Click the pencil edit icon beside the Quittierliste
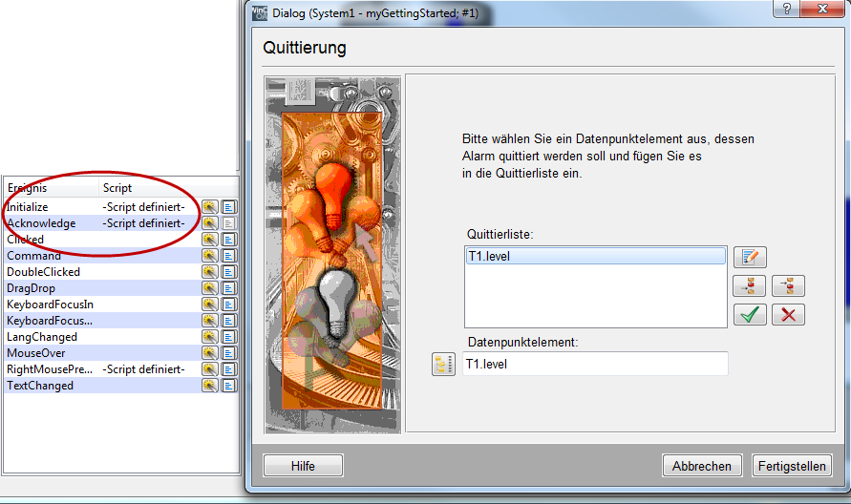Image resolution: width=851 pixels, height=504 pixels. click(x=750, y=257)
